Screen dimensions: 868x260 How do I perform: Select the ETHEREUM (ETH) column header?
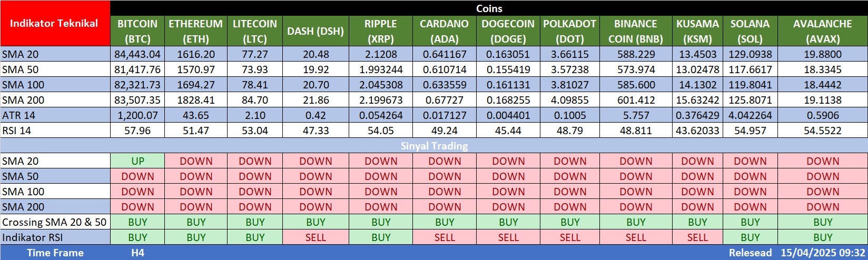196,31
